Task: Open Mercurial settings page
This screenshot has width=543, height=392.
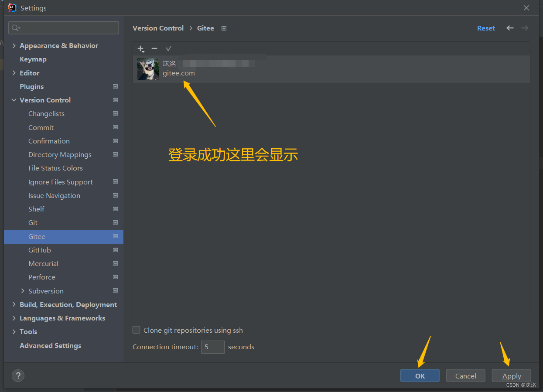Action: coord(43,263)
